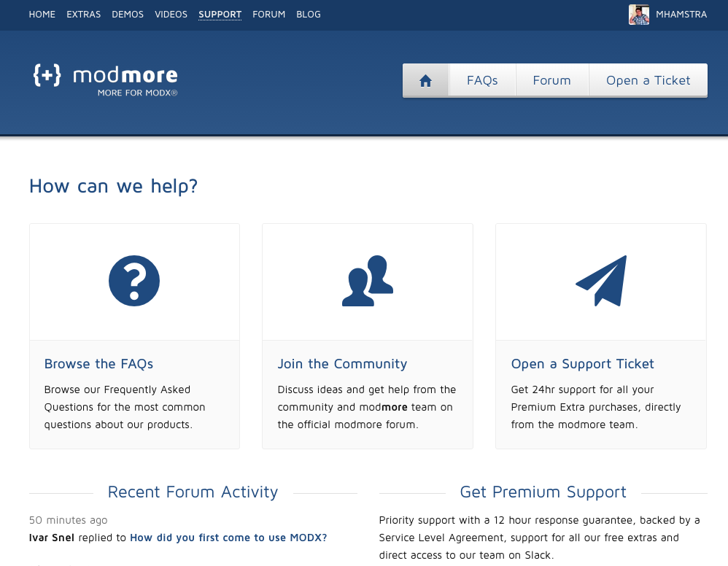Click the HOME navigation entry
Image resolution: width=728 pixels, height=566 pixels.
pyautogui.click(x=42, y=14)
